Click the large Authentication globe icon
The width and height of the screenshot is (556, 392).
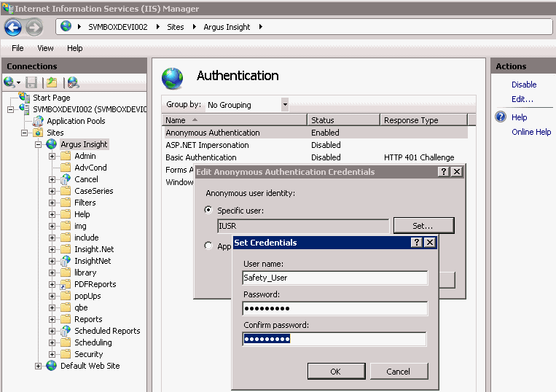172,79
